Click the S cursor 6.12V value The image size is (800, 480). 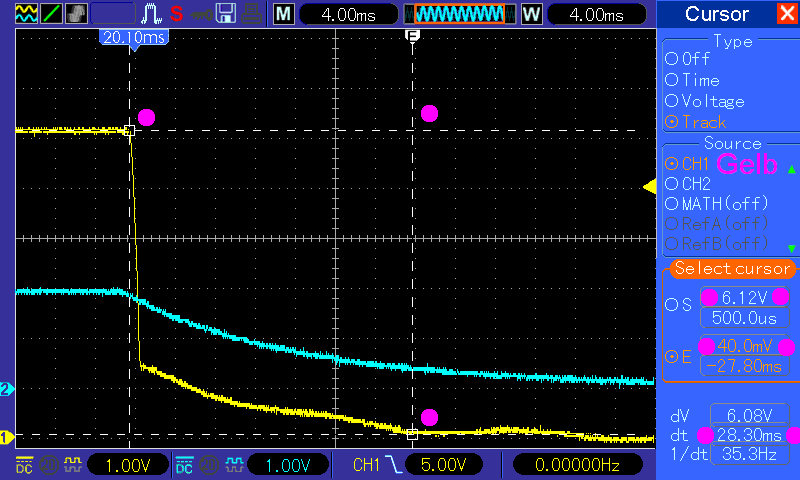point(744,297)
